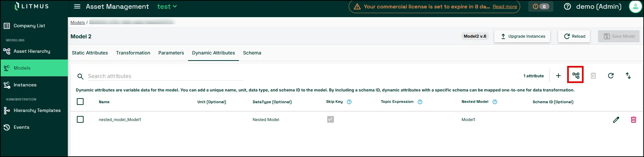The image size is (644, 157).
Task: Click the 1 attribute count label
Action: click(534, 76)
